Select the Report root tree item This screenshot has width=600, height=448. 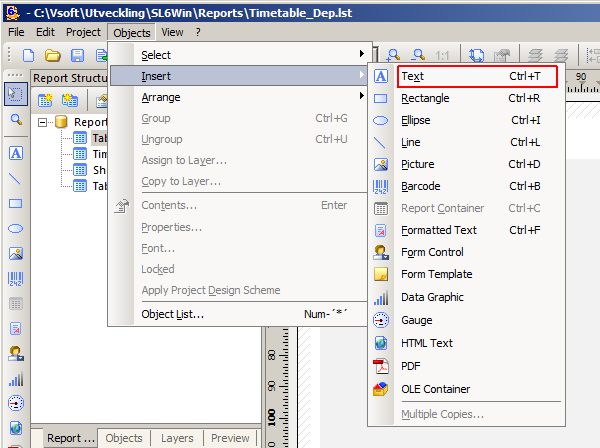point(90,122)
